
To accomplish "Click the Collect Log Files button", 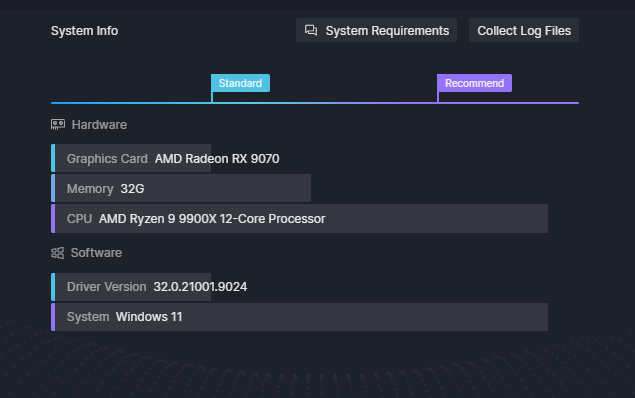I will pos(524,30).
